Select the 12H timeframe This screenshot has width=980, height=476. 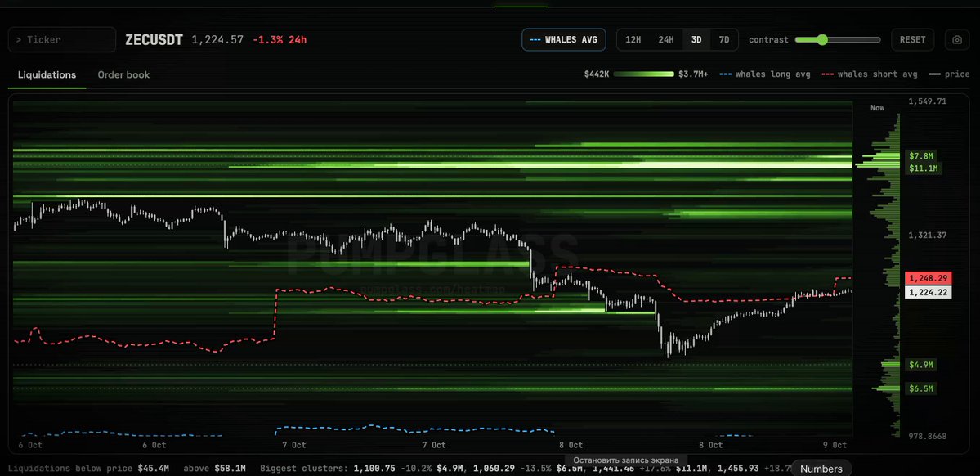point(633,39)
